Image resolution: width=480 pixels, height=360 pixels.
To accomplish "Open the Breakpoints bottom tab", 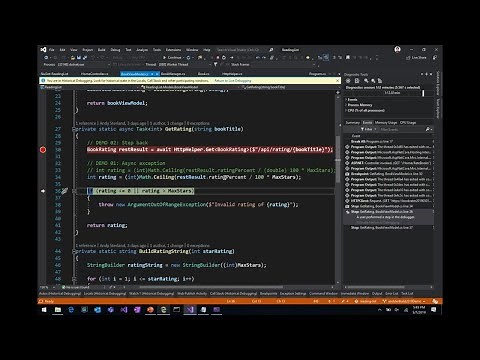I will (x=269, y=294).
